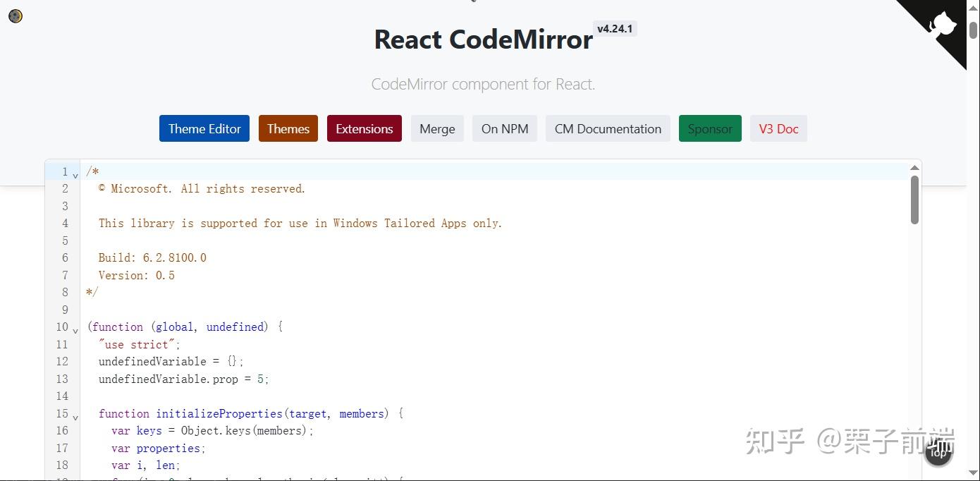This screenshot has width=980, height=481.
Task: Open CM Documentation
Action: pyautogui.click(x=607, y=128)
